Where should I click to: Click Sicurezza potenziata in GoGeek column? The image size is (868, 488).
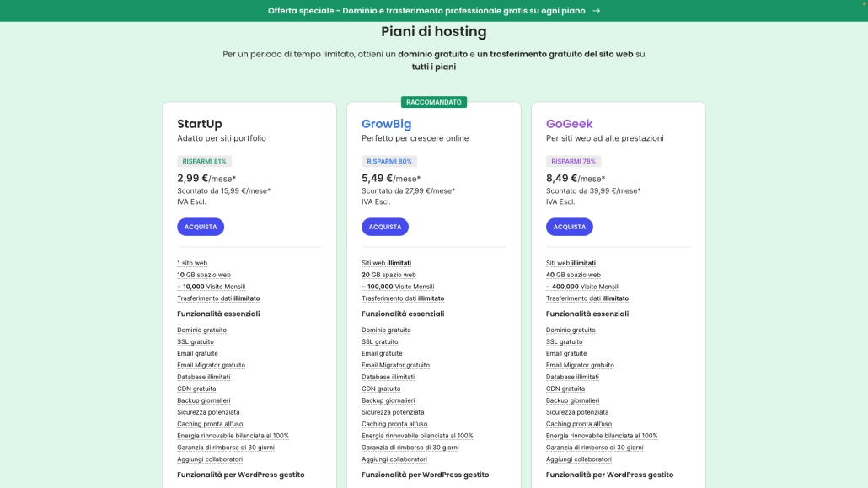577,412
